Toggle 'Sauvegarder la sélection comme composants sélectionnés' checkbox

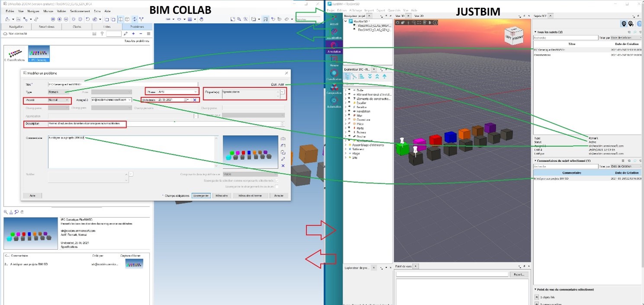(276, 181)
